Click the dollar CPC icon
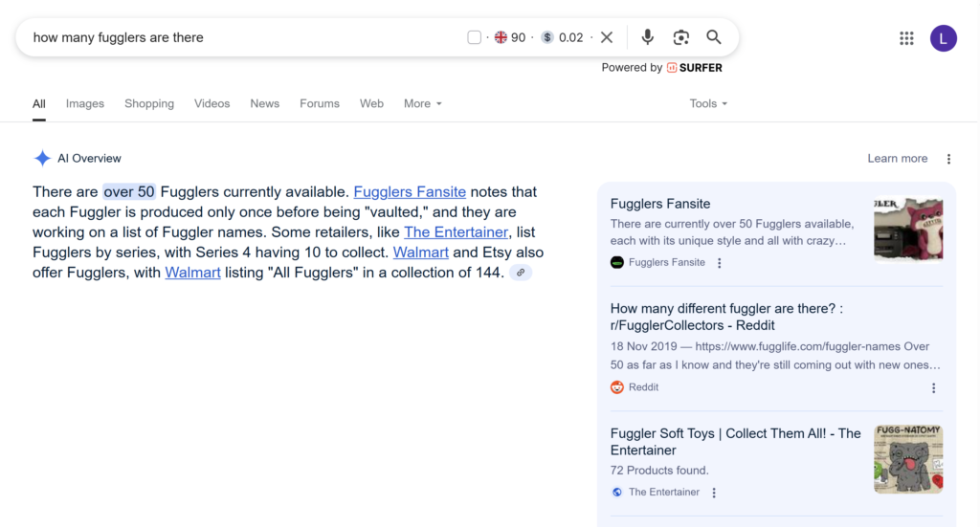980x527 pixels. tap(547, 37)
